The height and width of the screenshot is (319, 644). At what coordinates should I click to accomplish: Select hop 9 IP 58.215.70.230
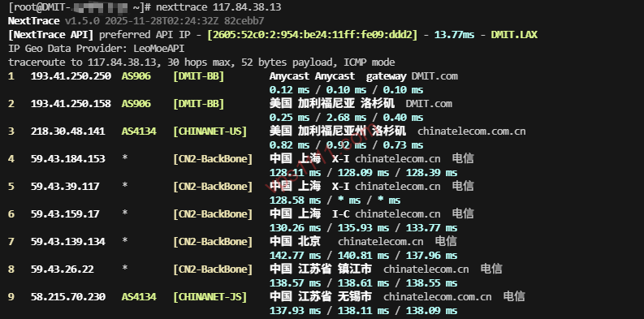pyautogui.click(x=67, y=296)
